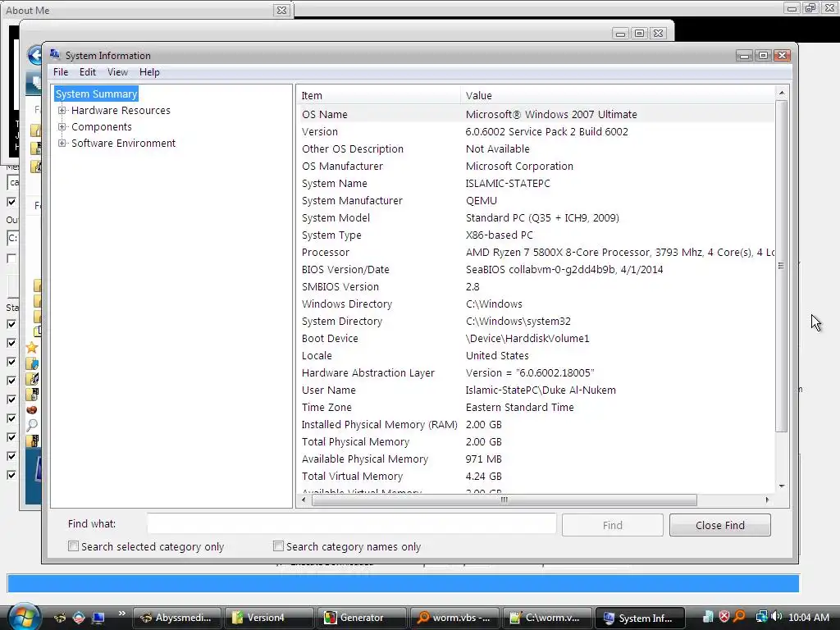Click the vertical scrollbar down arrow
The image size is (840, 630).
[x=782, y=486]
